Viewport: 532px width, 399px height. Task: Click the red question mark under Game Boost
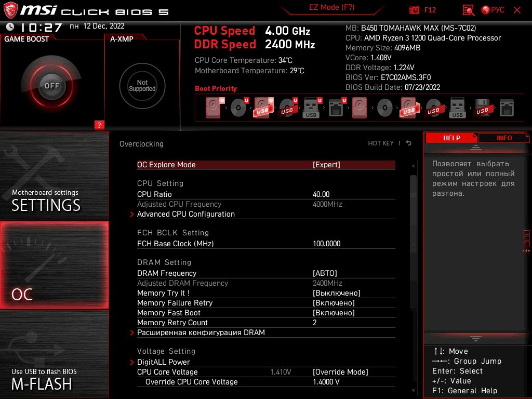click(x=99, y=125)
